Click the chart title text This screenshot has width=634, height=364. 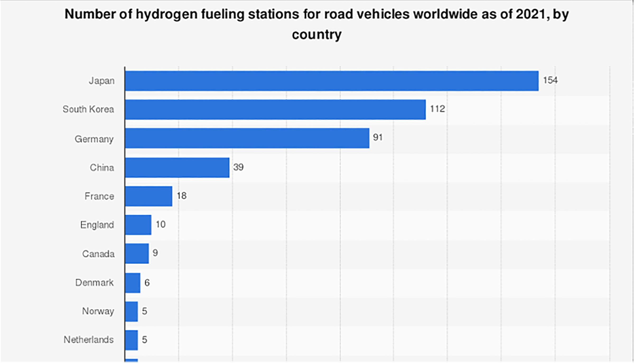[x=317, y=24]
